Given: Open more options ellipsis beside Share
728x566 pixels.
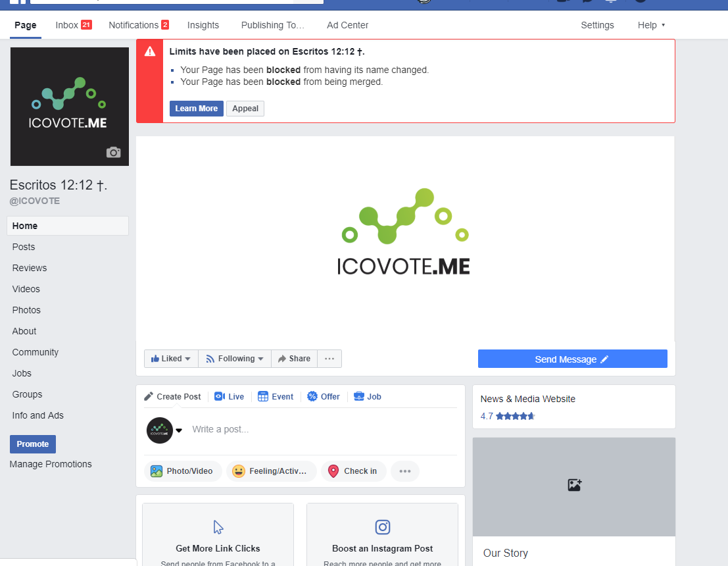Looking at the screenshot, I should point(329,359).
